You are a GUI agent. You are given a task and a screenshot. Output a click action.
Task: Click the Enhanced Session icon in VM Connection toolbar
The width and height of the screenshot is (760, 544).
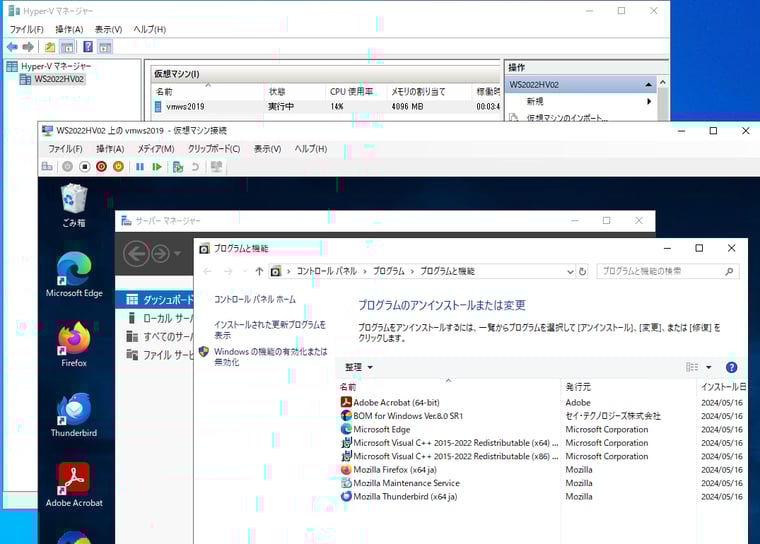tap(216, 167)
